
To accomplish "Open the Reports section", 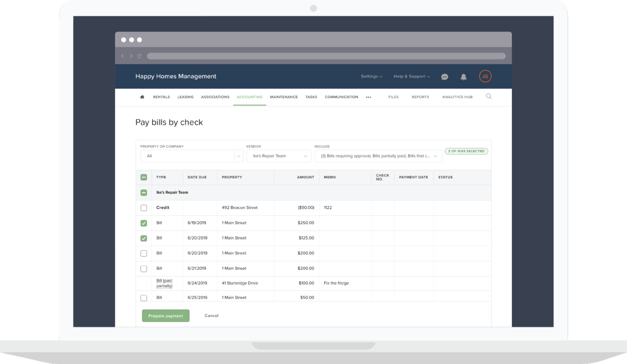I will pyautogui.click(x=420, y=97).
